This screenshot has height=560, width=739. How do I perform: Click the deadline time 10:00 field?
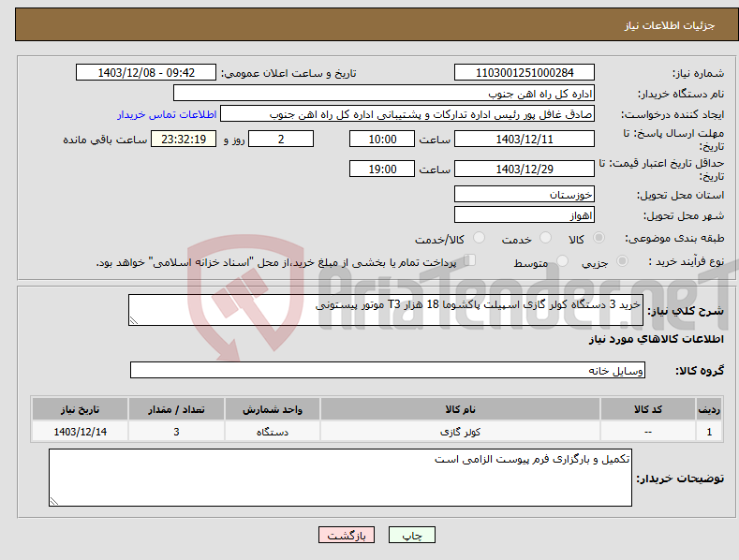pos(382,139)
